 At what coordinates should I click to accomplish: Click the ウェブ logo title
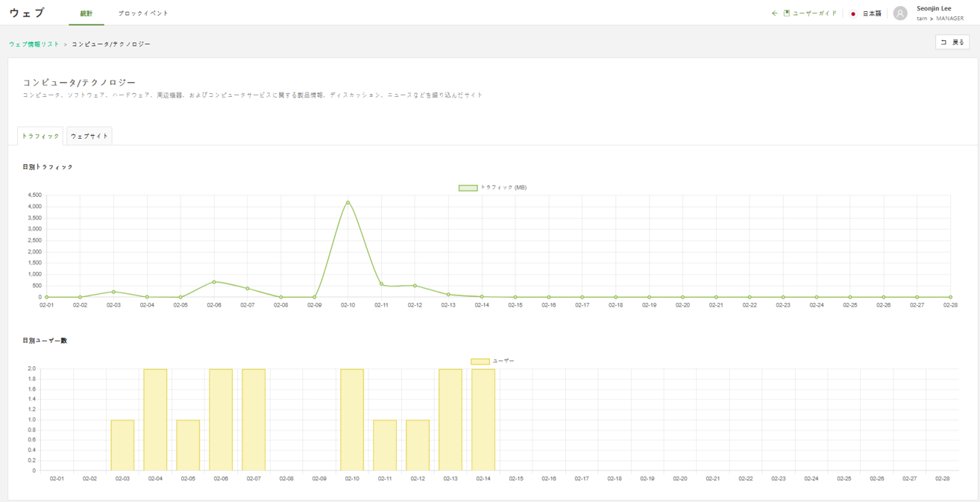(27, 13)
